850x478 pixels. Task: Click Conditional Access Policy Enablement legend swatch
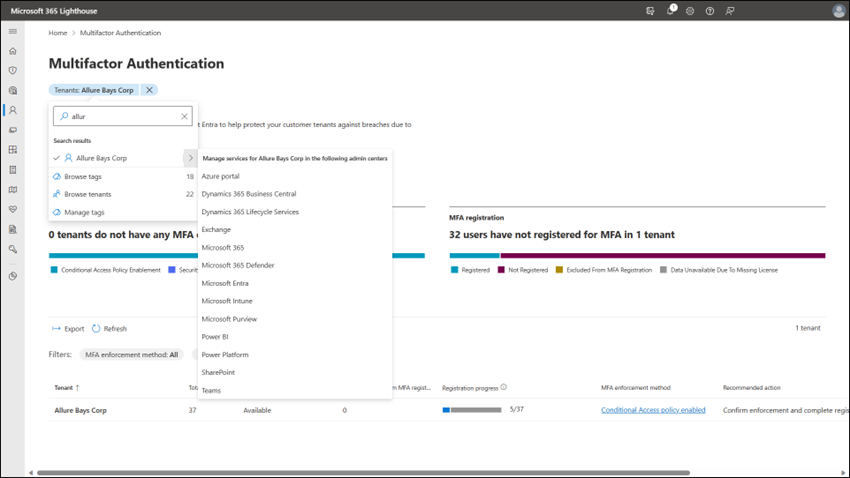(x=54, y=270)
